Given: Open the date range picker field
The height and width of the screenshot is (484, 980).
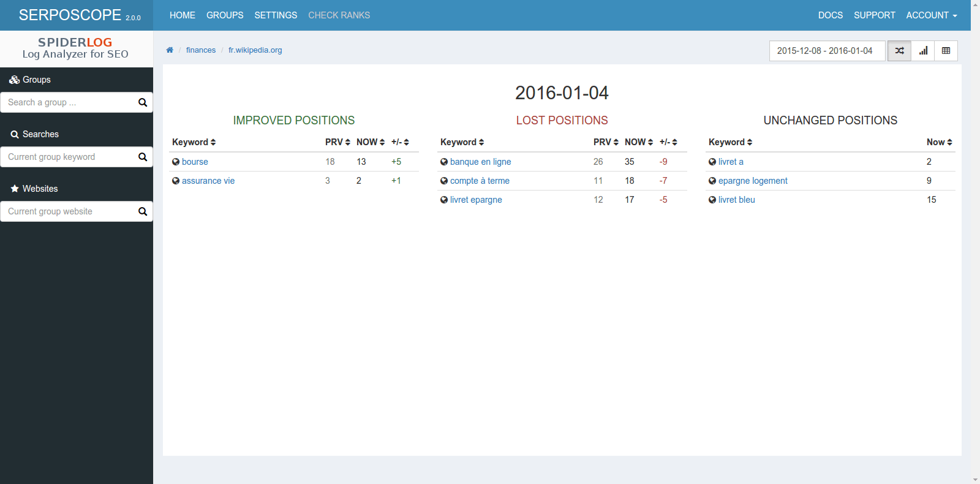Looking at the screenshot, I should (827, 51).
